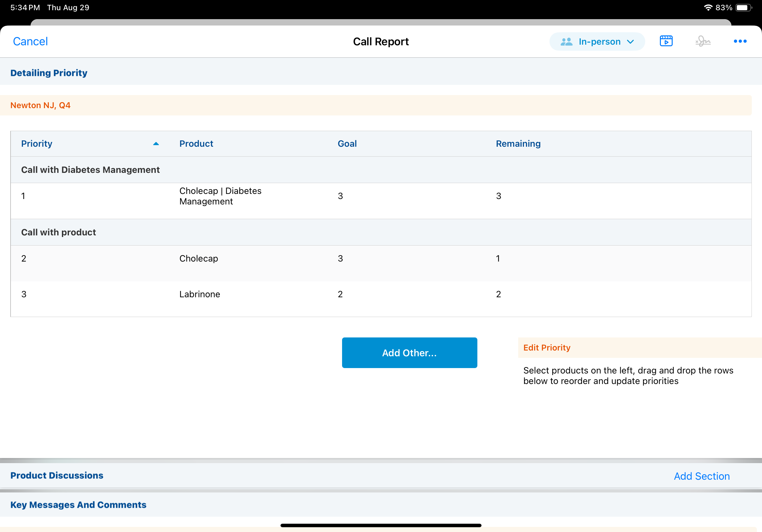Click Add Section link in Product Discussions
This screenshot has width=762, height=532.
[x=701, y=476]
